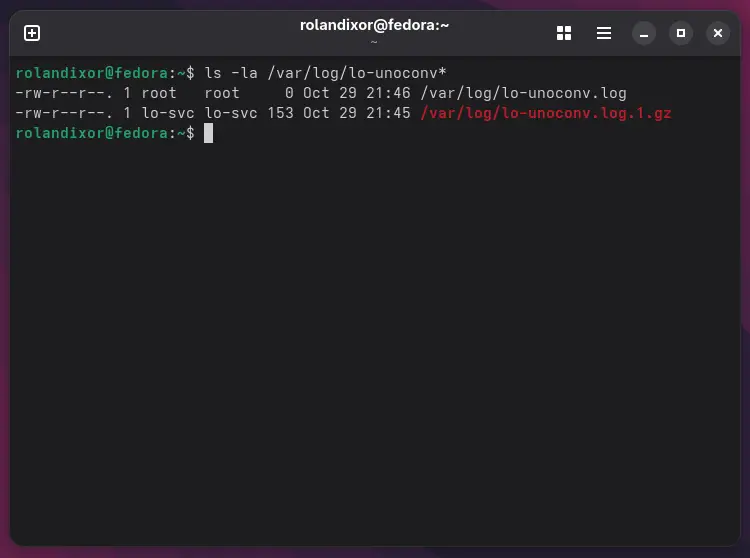
Task: Click the file size 0 value
Action: click(289, 93)
